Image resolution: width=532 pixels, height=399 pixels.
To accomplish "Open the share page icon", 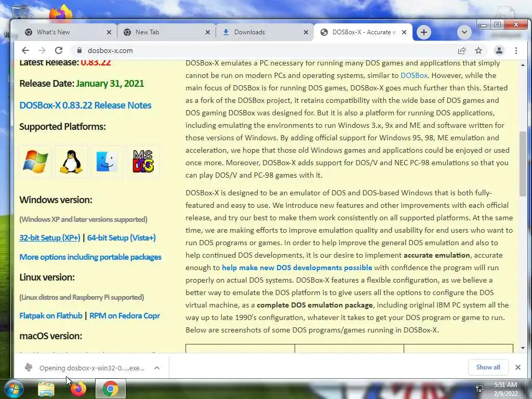I will [x=461, y=50].
